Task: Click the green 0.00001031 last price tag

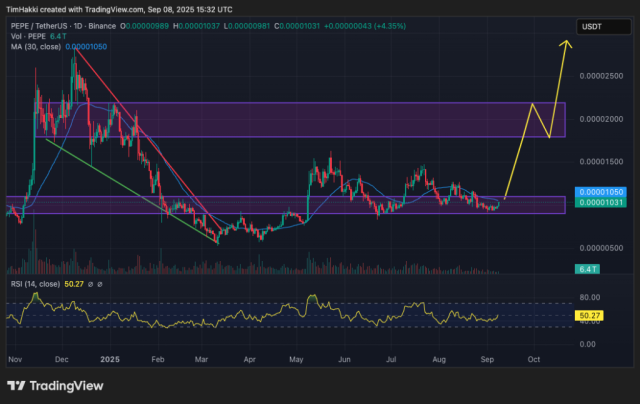Action: tap(600, 202)
